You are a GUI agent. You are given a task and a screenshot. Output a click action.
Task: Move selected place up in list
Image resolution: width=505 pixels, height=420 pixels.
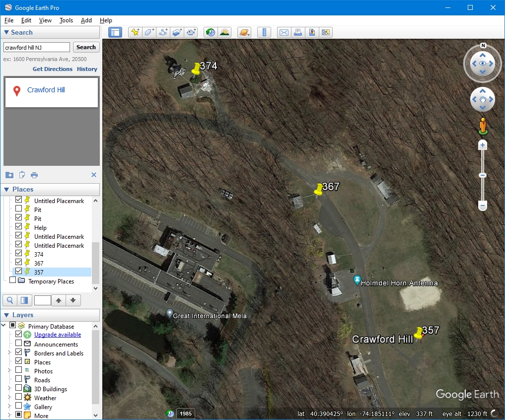click(58, 300)
